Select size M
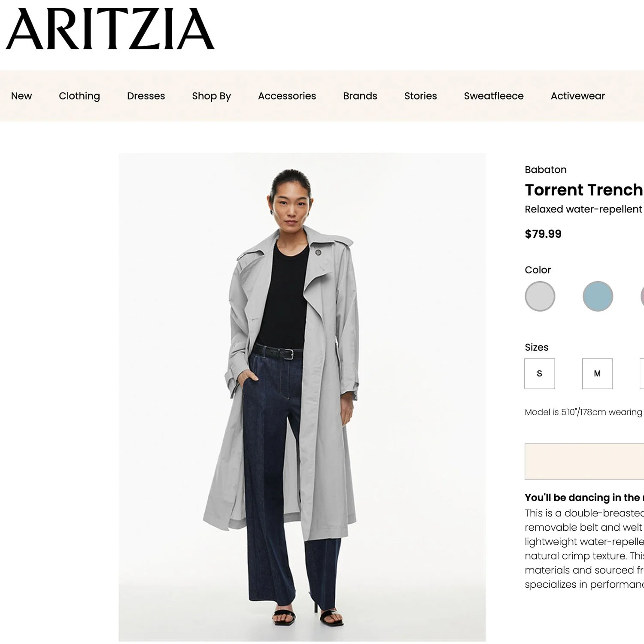644x644 pixels. [x=597, y=374]
